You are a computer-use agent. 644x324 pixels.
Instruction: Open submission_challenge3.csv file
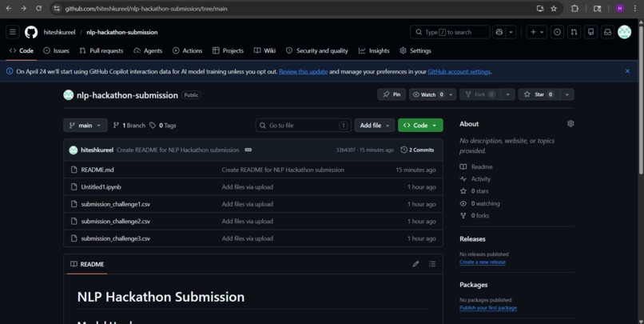pos(115,238)
